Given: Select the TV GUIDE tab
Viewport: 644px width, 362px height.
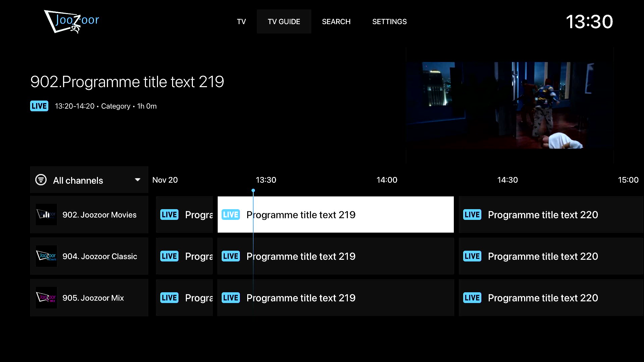Looking at the screenshot, I should tap(284, 21).
